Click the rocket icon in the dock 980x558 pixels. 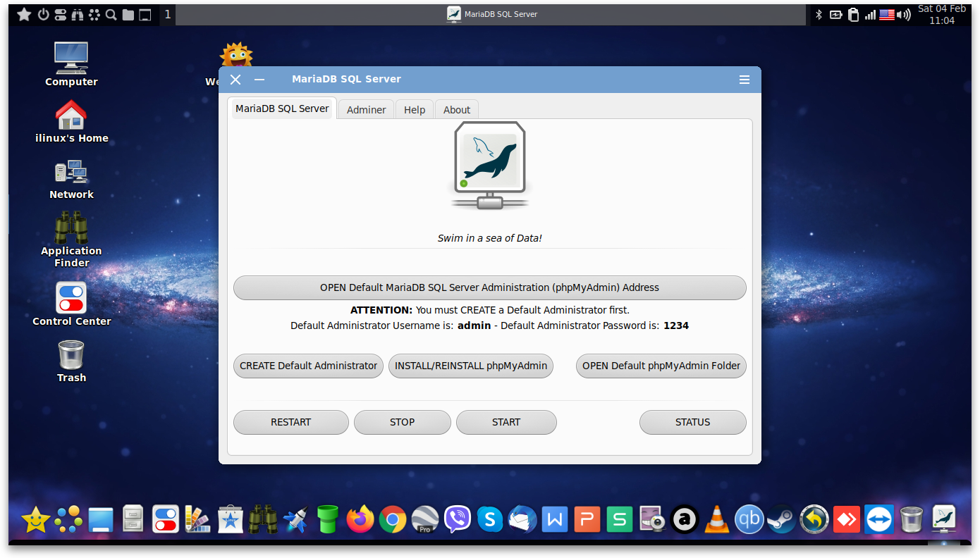coord(295,520)
